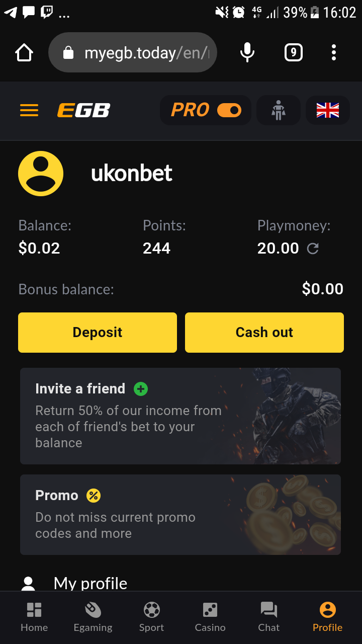Click the Cash out button
The height and width of the screenshot is (644, 362).
tap(264, 333)
